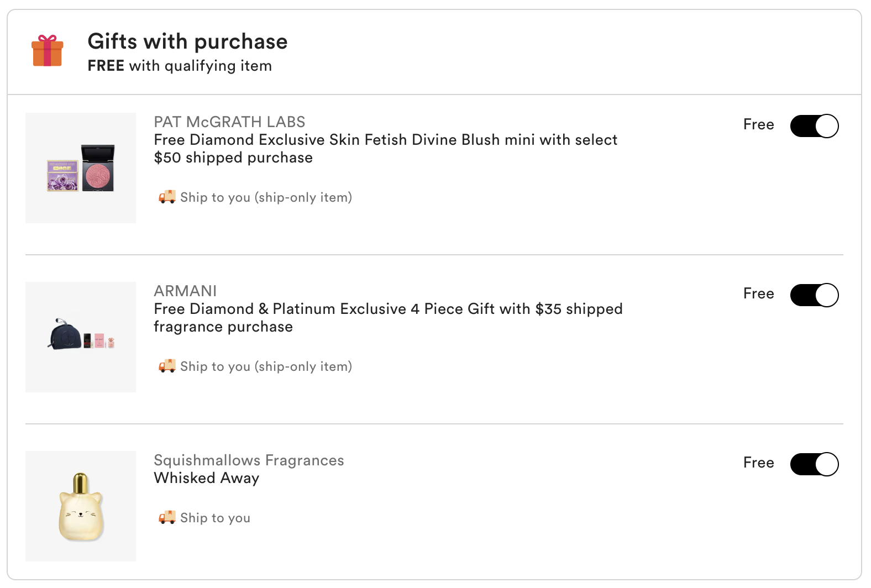The width and height of the screenshot is (871, 588).
Task: Toggle off the Pat McGrath Labs free gift
Action: (814, 126)
